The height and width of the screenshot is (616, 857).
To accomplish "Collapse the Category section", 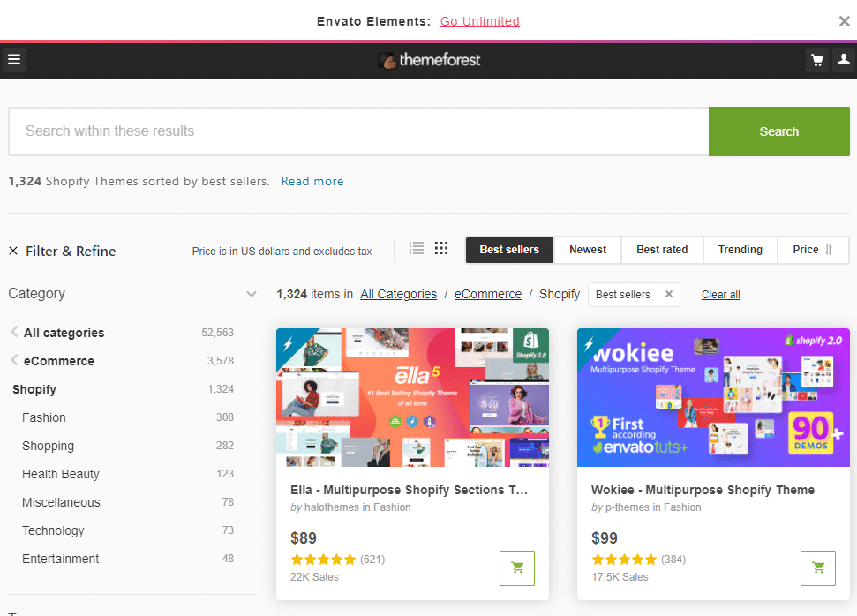I will point(252,294).
